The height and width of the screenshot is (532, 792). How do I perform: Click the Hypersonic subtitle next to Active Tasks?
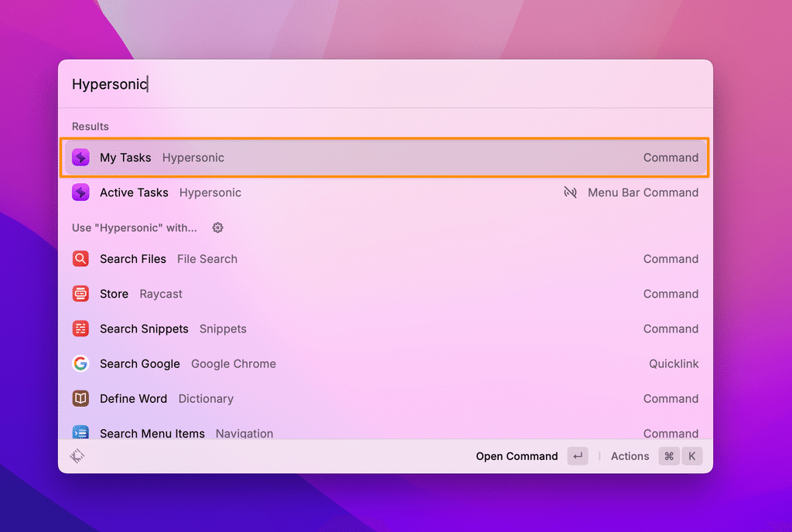[210, 193]
